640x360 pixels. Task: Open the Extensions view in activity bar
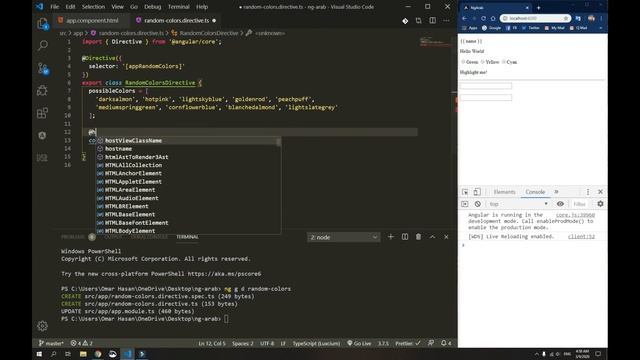coord(42,113)
